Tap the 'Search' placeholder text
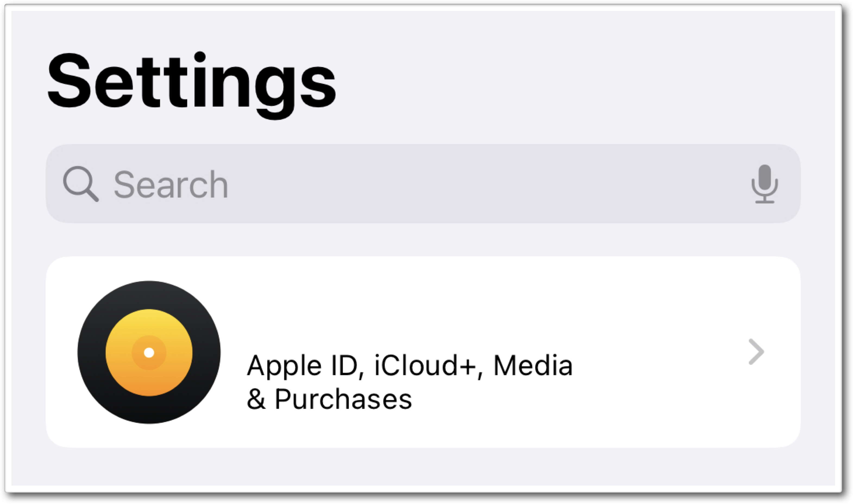 coord(170,184)
